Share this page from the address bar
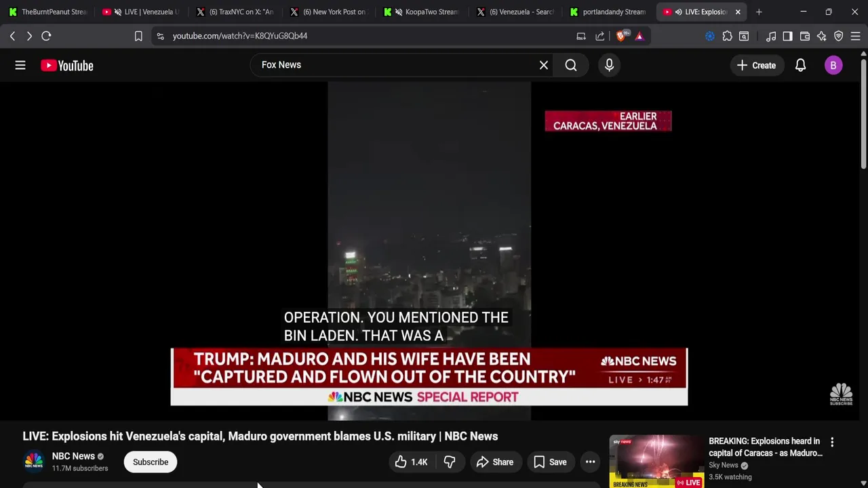868x488 pixels. 600,36
